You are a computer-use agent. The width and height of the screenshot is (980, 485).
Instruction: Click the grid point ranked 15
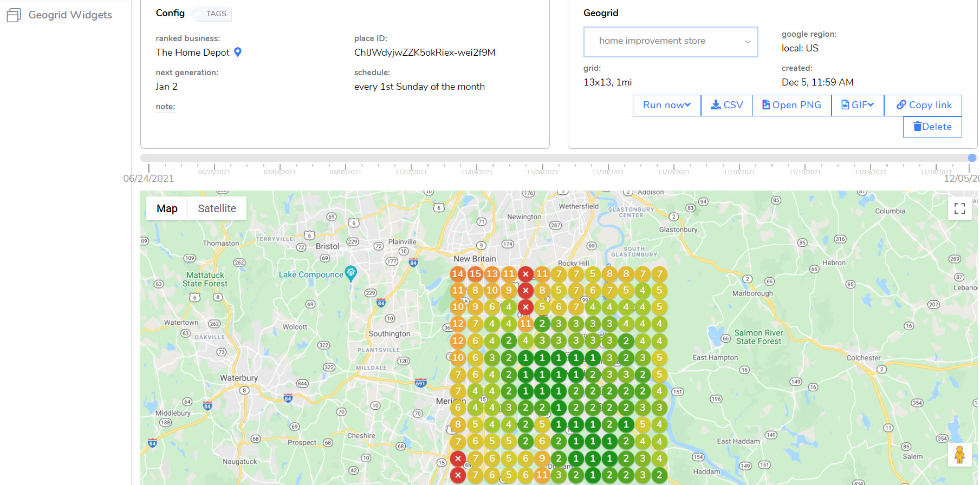pyautogui.click(x=475, y=274)
